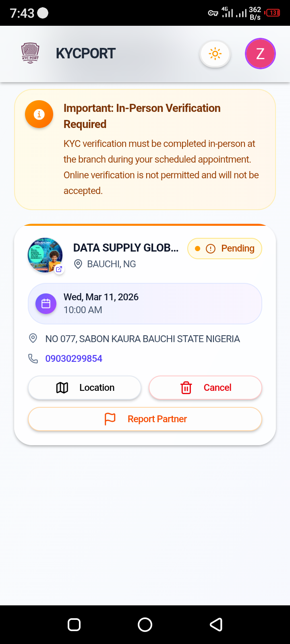Image resolution: width=290 pixels, height=644 pixels.
Task: Tap the address pin icon near NO 077
Action: (x=33, y=339)
